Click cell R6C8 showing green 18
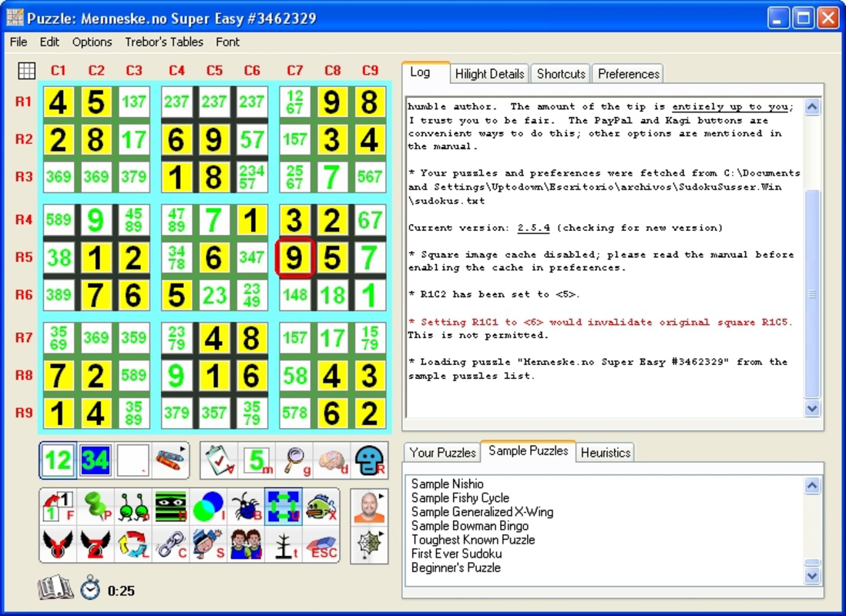Screen dimensions: 846x616 tap(332, 295)
